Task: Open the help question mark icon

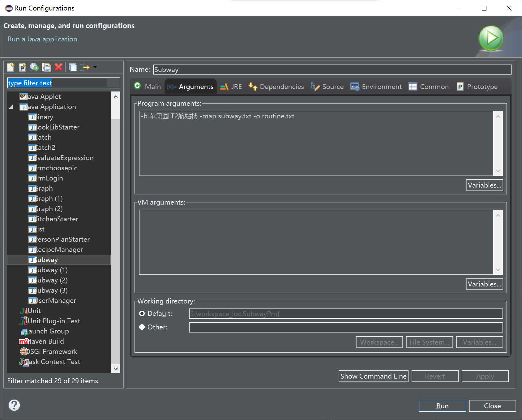Action: point(14,405)
